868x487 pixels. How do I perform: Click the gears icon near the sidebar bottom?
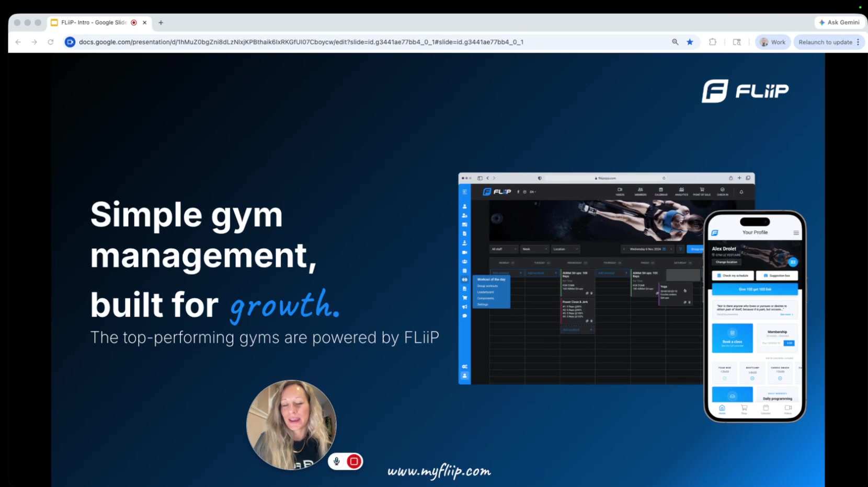point(464,367)
